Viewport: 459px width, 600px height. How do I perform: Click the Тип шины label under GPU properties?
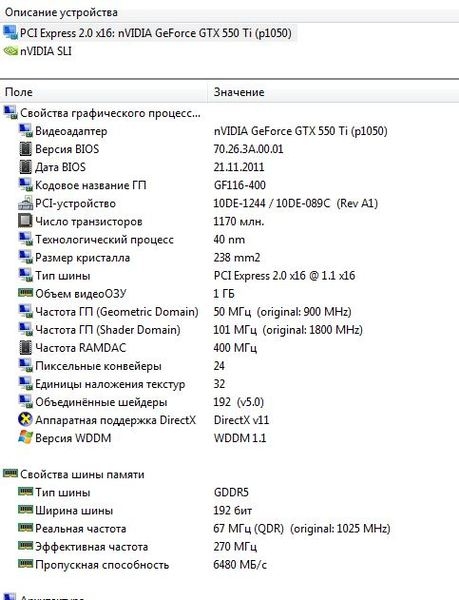[63, 276]
